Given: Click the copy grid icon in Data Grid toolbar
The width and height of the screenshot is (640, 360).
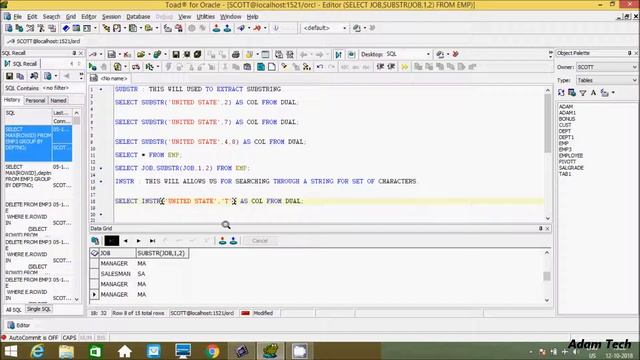Looking at the screenshot, I should (x=95, y=241).
